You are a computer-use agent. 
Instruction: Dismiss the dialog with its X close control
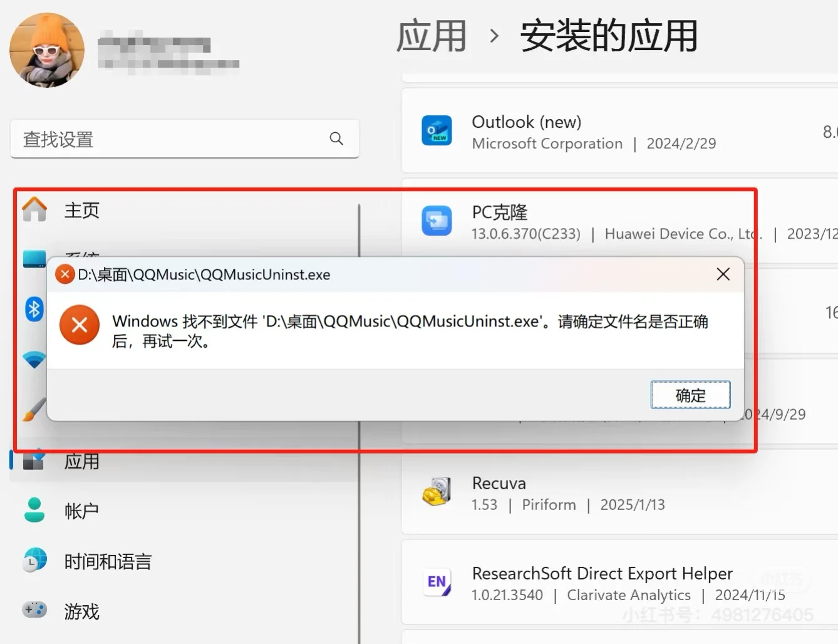723,274
